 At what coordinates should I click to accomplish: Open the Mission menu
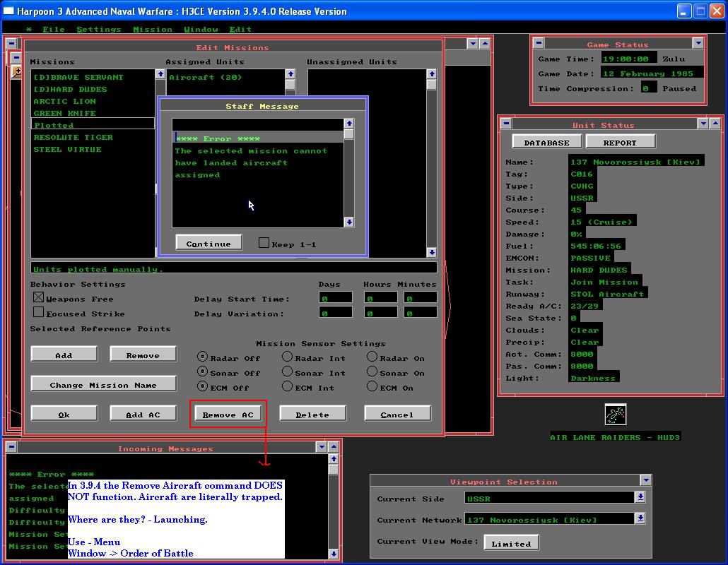[x=153, y=29]
